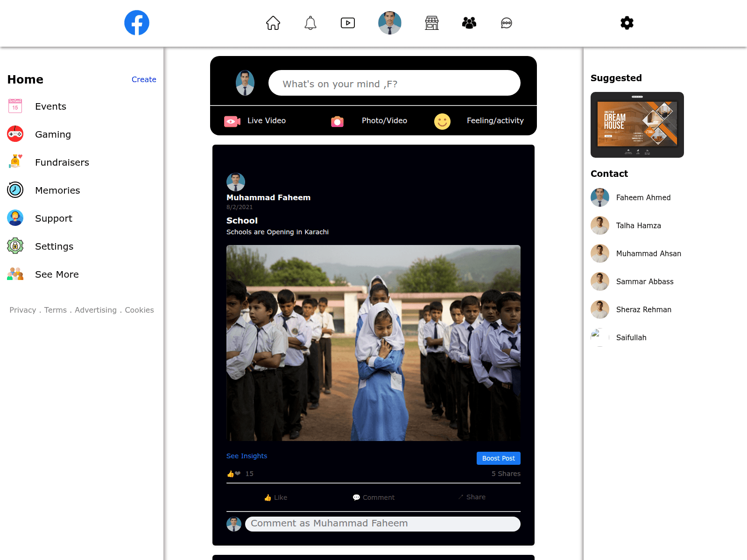Screen dimensions: 747x560
Task: Select the Photo/Video option
Action: [385, 120]
